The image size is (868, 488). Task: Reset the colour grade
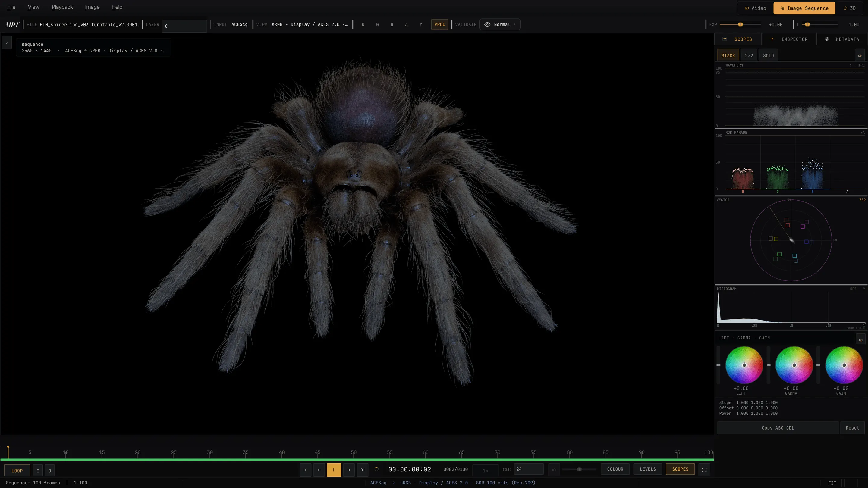coord(852,428)
